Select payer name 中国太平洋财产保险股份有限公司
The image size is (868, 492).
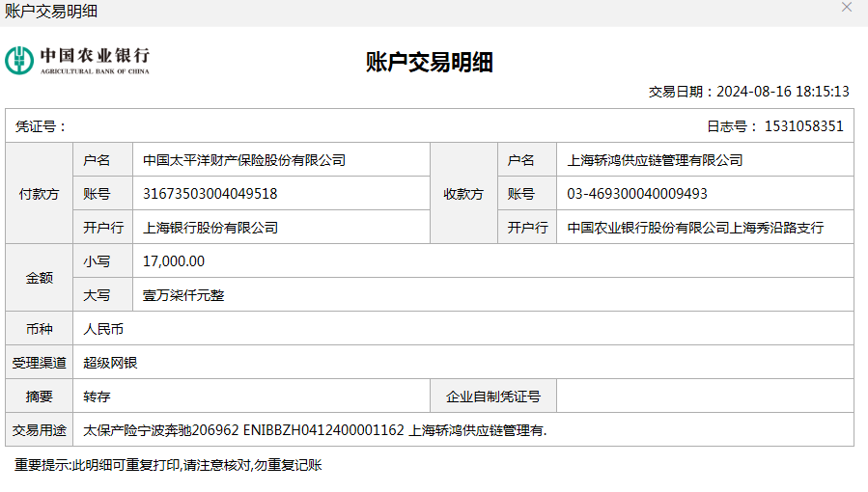244,160
